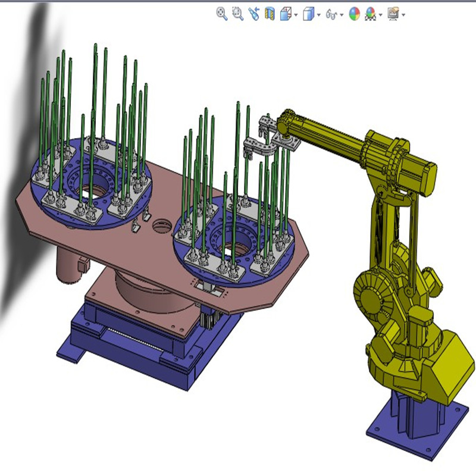Click the View Settings monitor icon
The width and height of the screenshot is (476, 476).
(393, 14)
